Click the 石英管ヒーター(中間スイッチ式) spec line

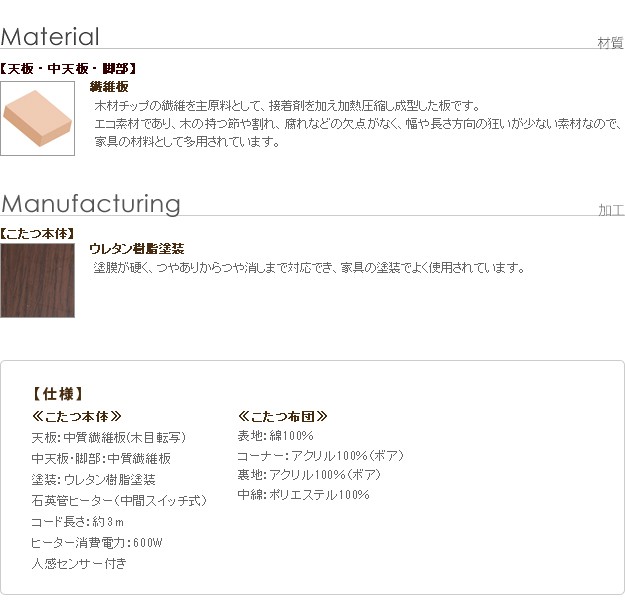pos(119,500)
